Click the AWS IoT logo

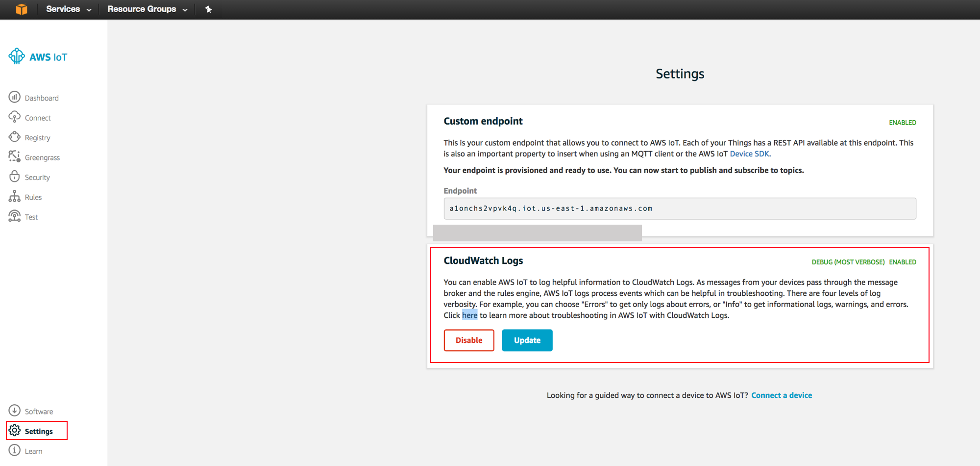coord(38,56)
